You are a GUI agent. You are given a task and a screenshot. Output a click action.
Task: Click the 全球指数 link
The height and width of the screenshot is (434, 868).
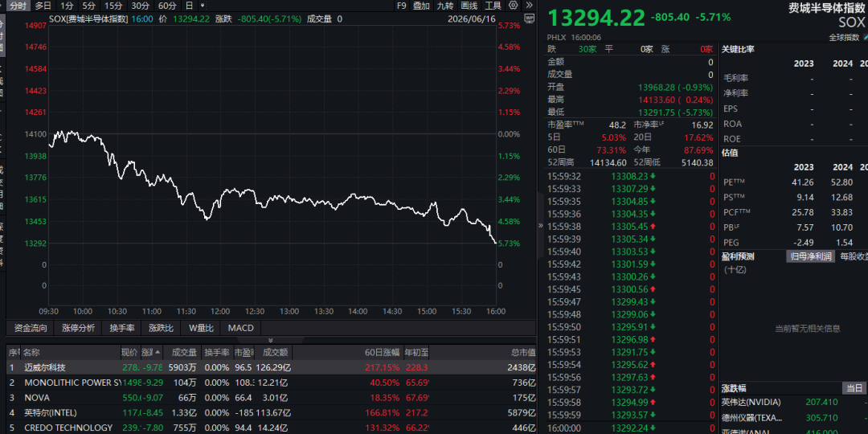(844, 38)
